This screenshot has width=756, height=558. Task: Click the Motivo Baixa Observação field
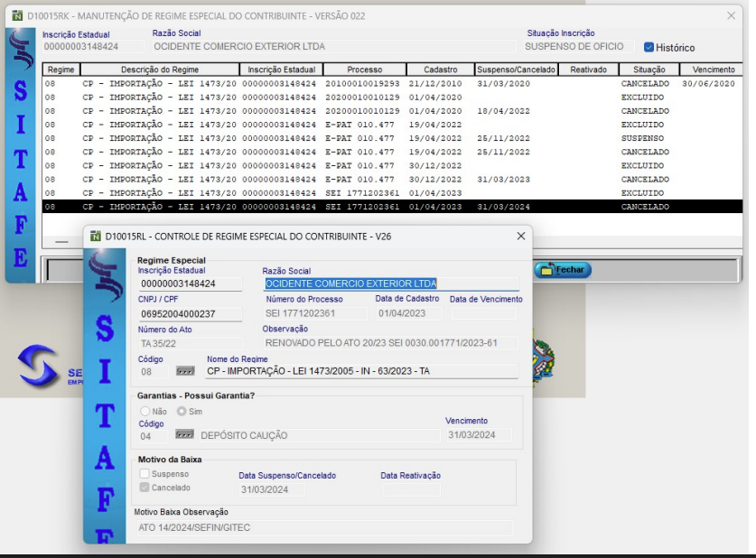pyautogui.click(x=324, y=527)
